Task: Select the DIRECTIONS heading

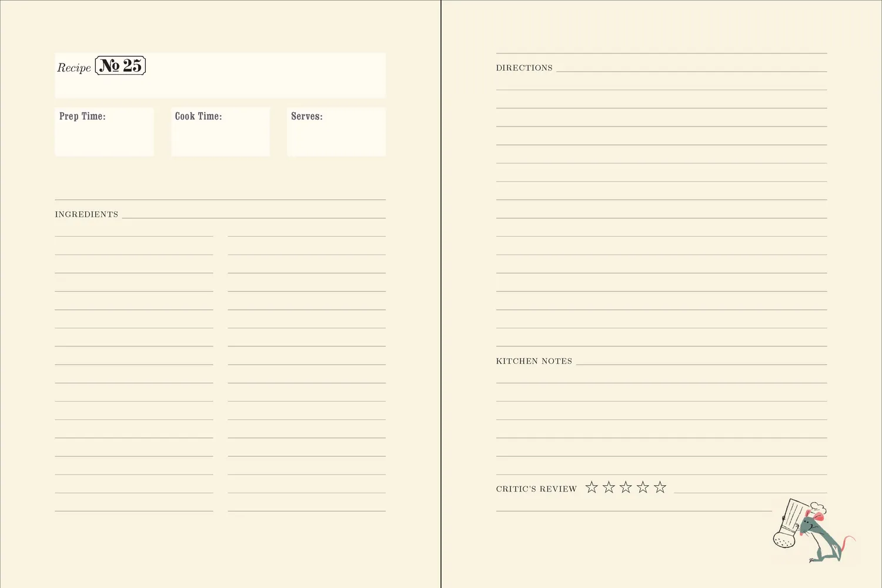Action: click(x=524, y=68)
